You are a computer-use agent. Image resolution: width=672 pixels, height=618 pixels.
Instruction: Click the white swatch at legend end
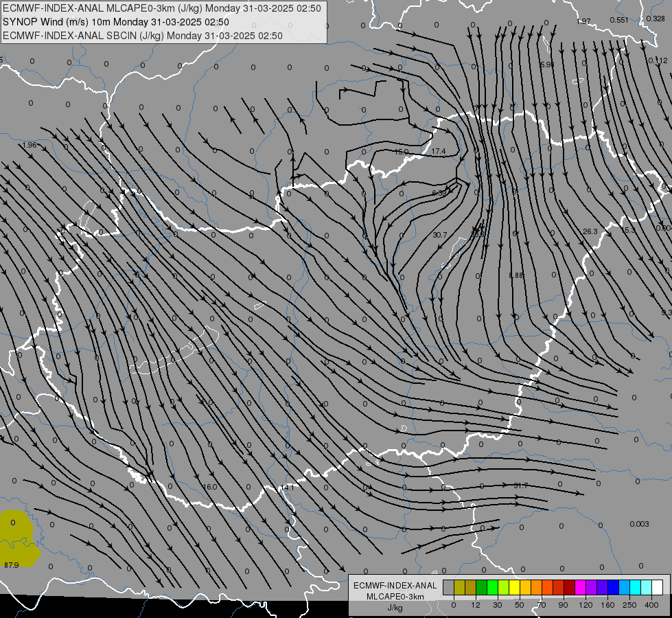pyautogui.click(x=657, y=587)
